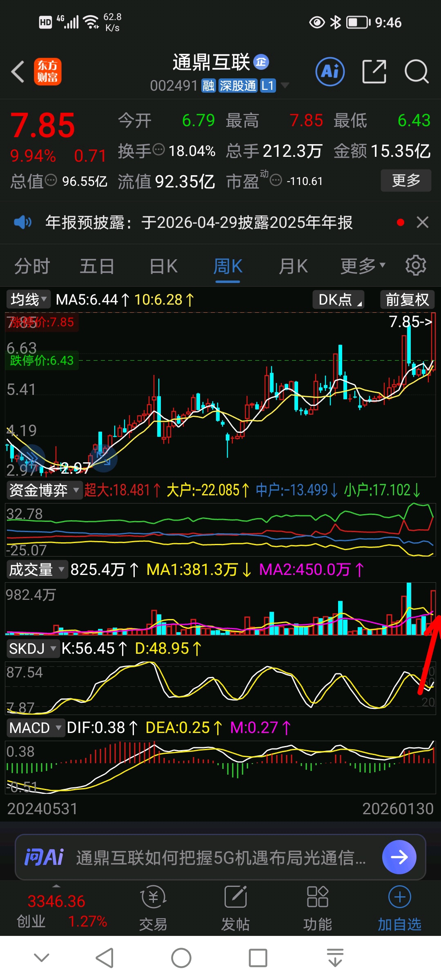Open SKDJ indicator dropdown
Viewport: 441px width, 980px height.
(33, 648)
